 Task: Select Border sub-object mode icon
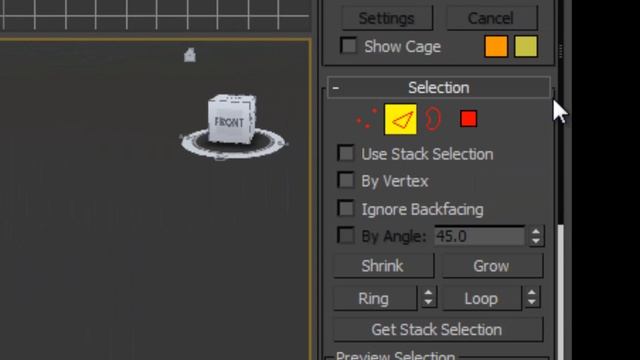(433, 119)
